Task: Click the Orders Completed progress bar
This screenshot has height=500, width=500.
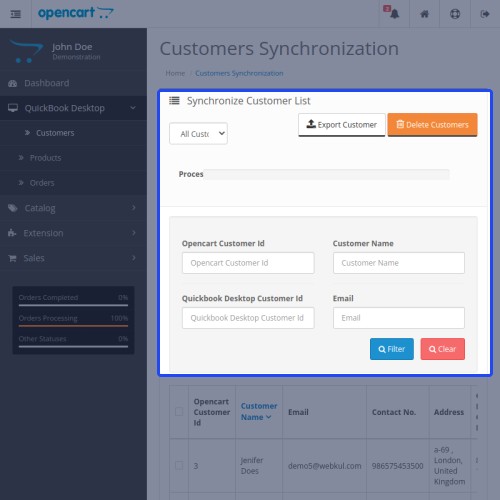Action: click(x=73, y=305)
